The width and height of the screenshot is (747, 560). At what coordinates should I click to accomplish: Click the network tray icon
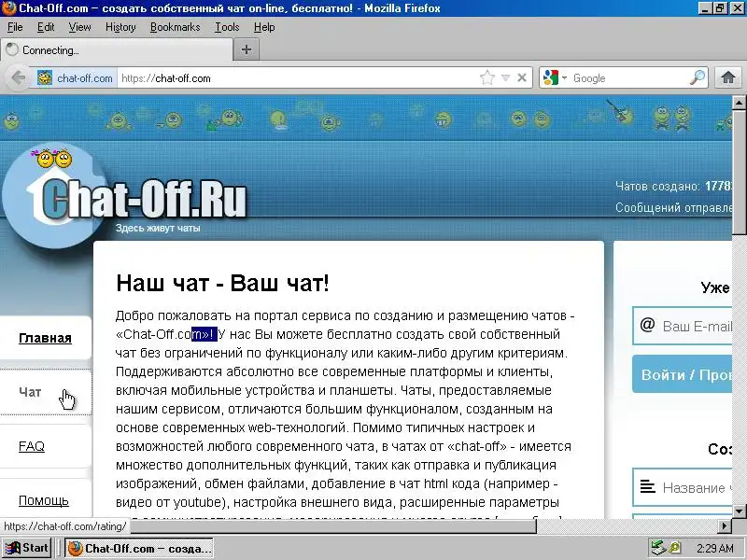tap(658, 548)
